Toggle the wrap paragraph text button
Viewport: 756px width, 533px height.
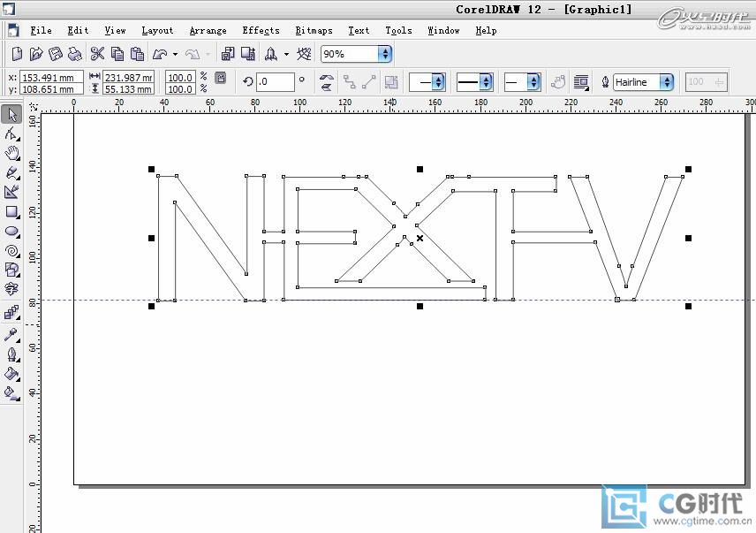[x=581, y=82]
